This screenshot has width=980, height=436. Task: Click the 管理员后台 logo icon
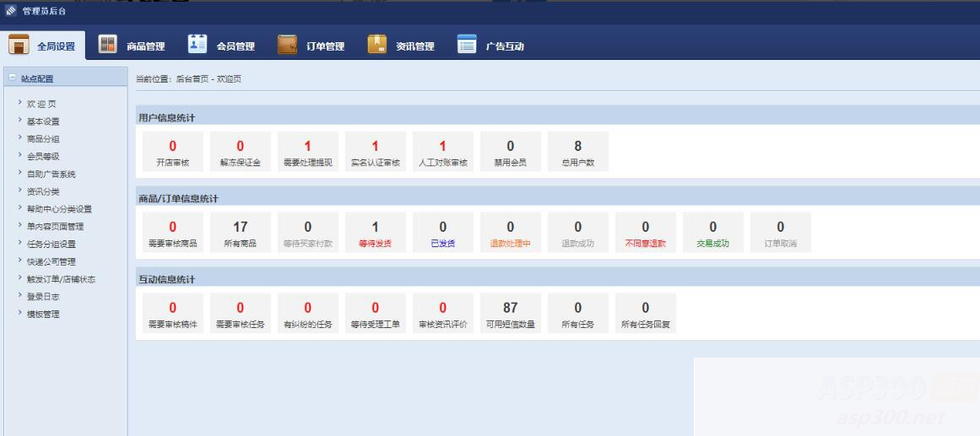[x=11, y=12]
